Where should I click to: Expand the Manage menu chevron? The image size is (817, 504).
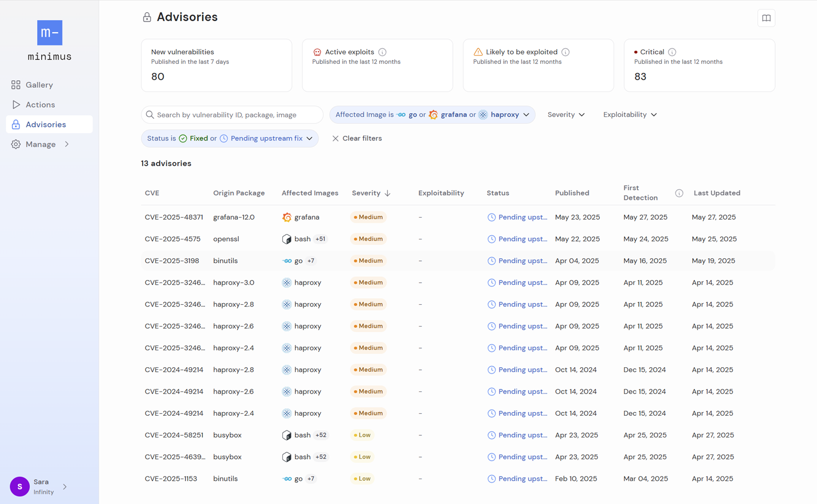click(67, 144)
